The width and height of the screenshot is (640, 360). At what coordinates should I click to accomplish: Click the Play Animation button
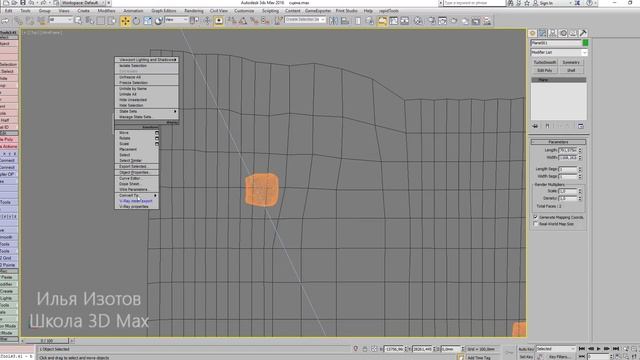599,349
